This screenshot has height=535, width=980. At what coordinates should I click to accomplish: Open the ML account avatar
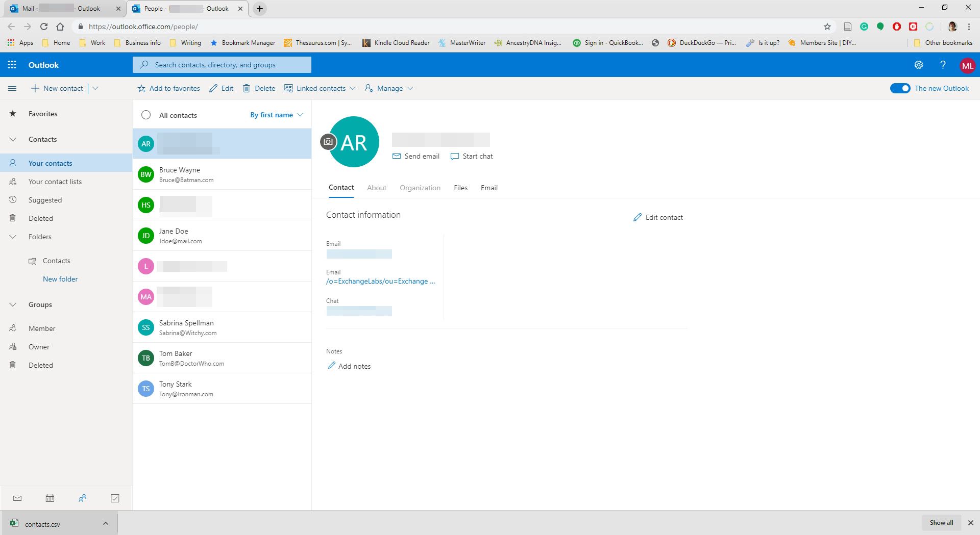[x=967, y=65]
